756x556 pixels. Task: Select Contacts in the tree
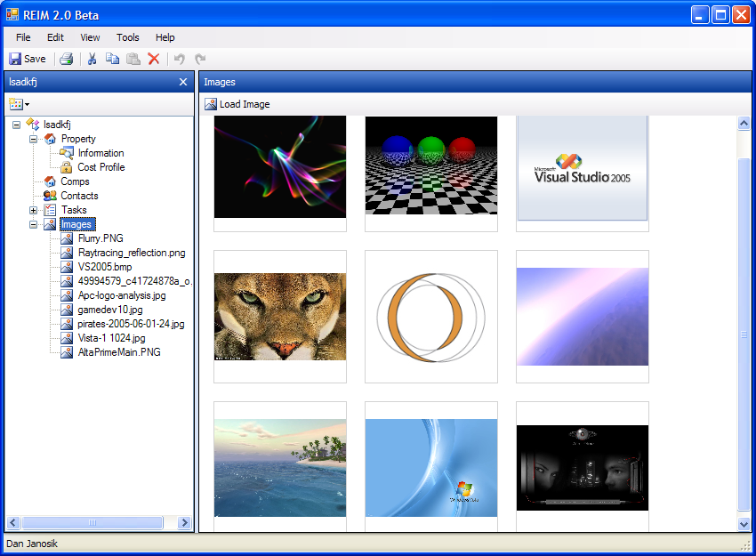click(79, 196)
